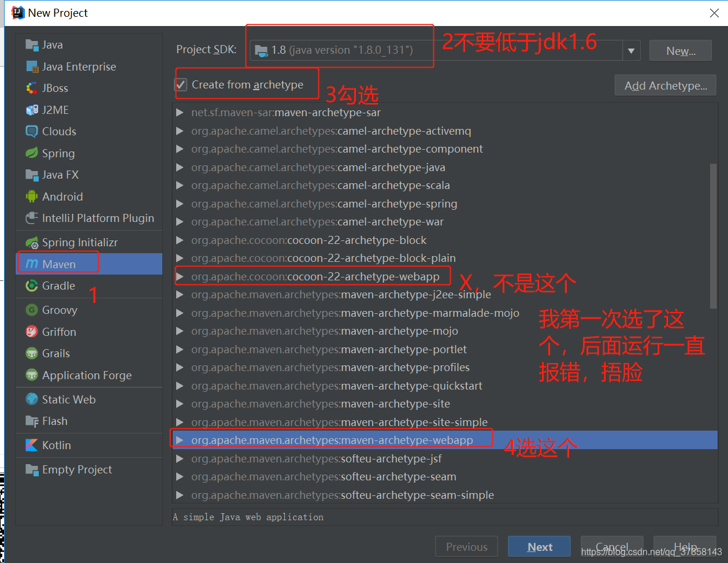Select camel-archetype-war archetype
This screenshot has width=728, height=563.
pyautogui.click(x=318, y=222)
